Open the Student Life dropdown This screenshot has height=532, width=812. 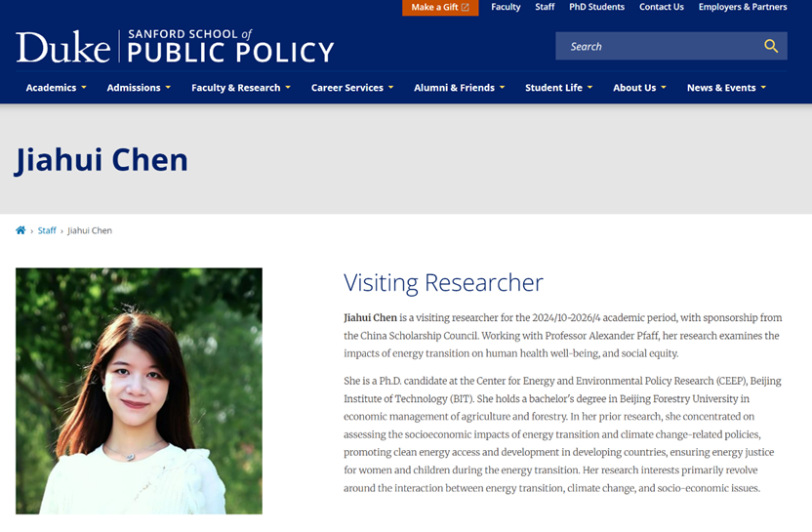click(x=558, y=88)
